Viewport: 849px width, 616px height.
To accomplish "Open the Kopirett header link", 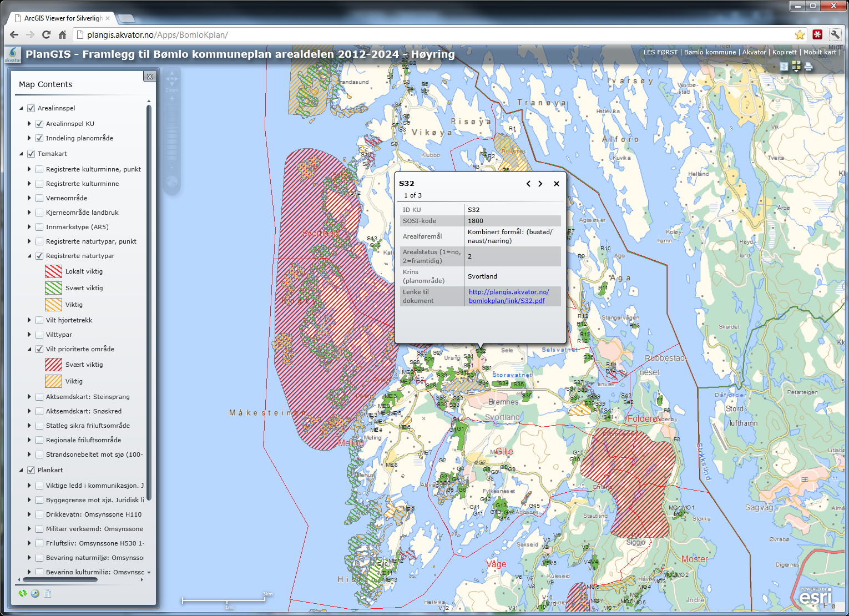I will [x=785, y=52].
